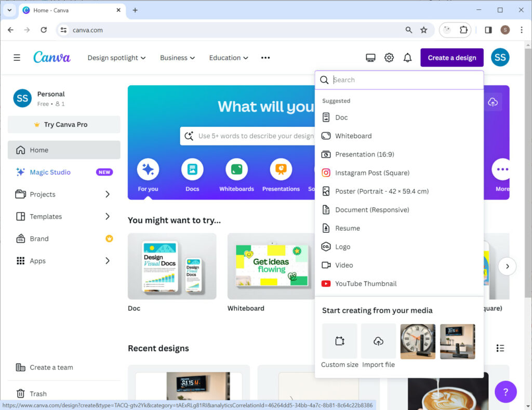This screenshot has width=532, height=410.
Task: Expand the Design spotlight dropdown
Action: pyautogui.click(x=116, y=58)
